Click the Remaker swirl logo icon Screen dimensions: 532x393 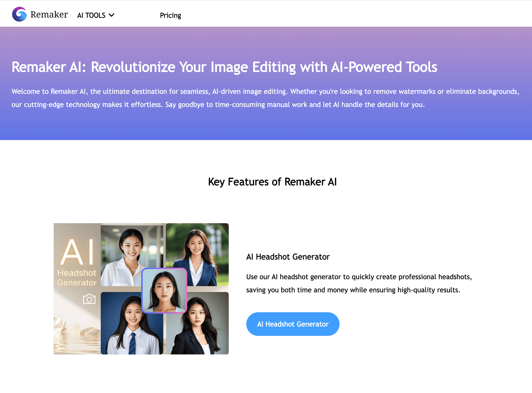(19, 14)
